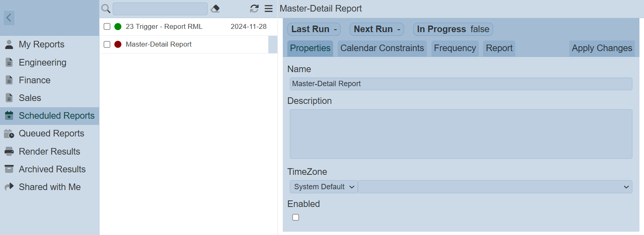Select the Master-Detail Report row checkbox
The image size is (644, 235).
(107, 45)
